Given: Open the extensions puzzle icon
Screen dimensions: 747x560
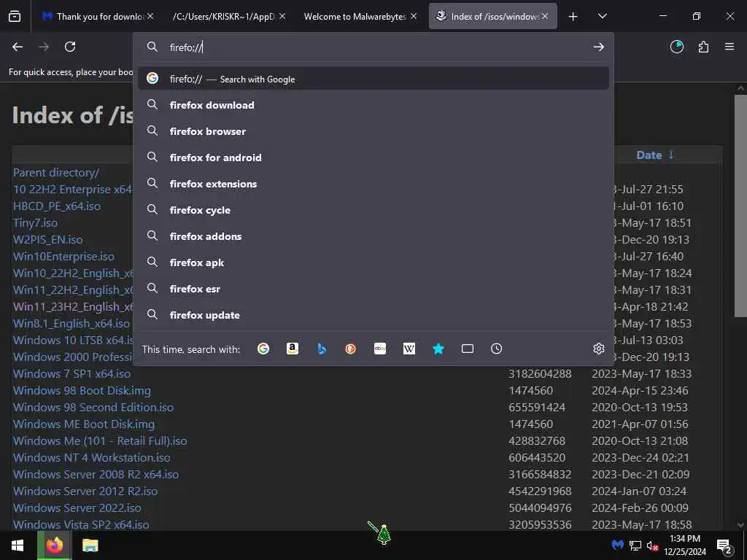Looking at the screenshot, I should (703, 47).
